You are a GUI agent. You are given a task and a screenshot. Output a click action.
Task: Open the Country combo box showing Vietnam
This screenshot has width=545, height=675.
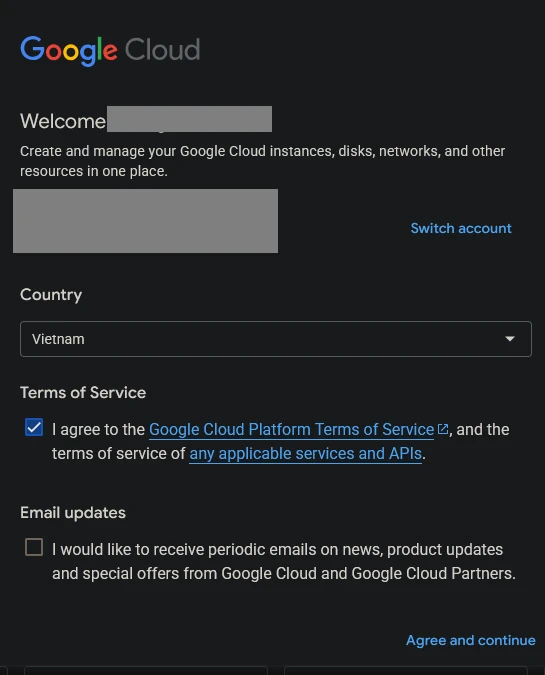[x=276, y=339]
